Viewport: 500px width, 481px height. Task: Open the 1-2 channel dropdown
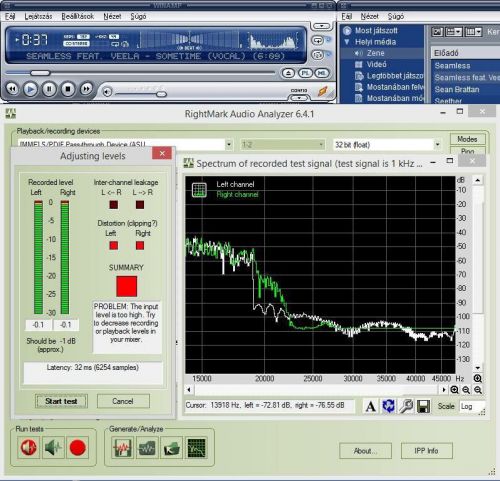pos(283,145)
